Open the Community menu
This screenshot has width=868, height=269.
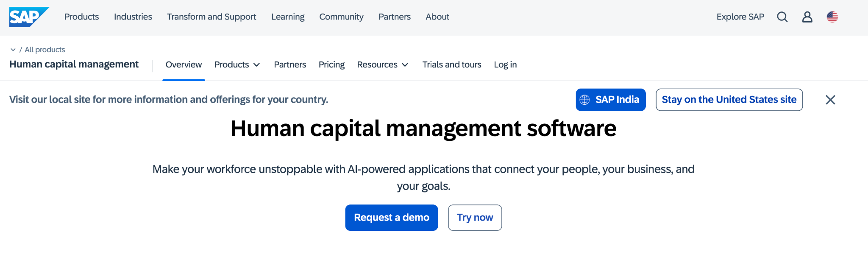point(341,17)
